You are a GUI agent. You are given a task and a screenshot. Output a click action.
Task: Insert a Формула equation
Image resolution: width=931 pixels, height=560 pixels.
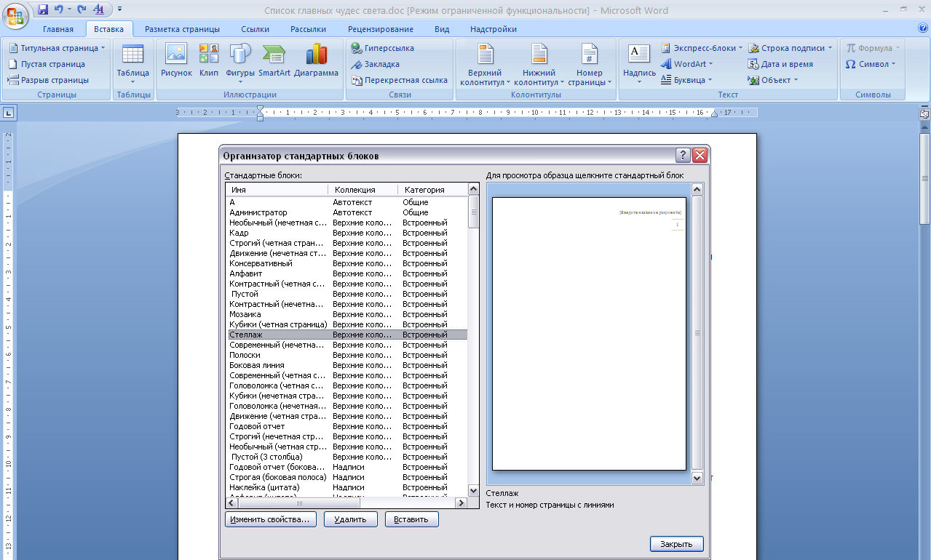coord(873,48)
